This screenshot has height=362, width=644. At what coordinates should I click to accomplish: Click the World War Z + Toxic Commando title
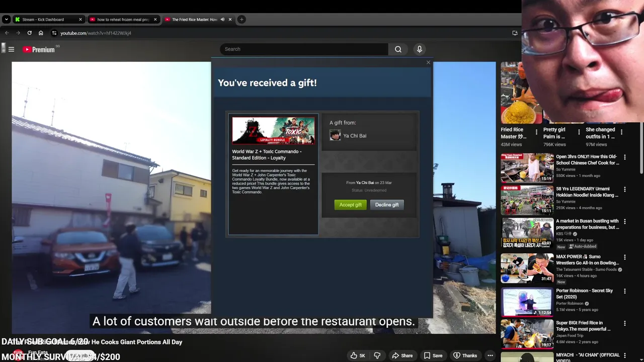click(267, 154)
